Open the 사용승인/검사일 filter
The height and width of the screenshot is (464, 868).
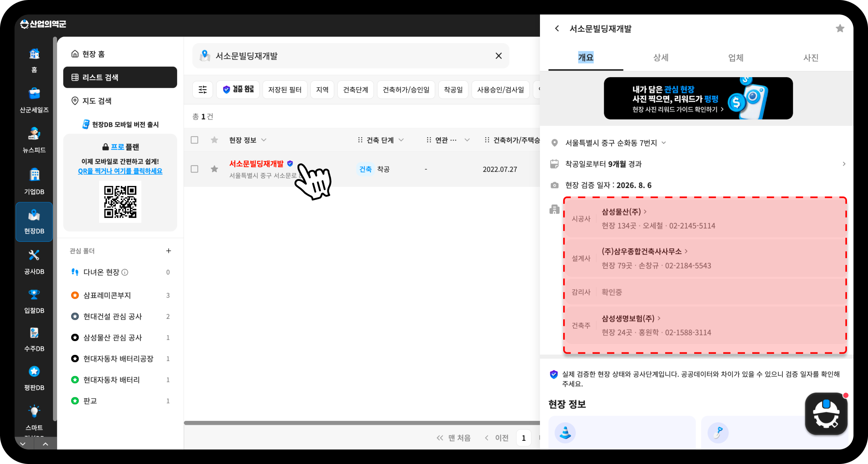pyautogui.click(x=500, y=90)
